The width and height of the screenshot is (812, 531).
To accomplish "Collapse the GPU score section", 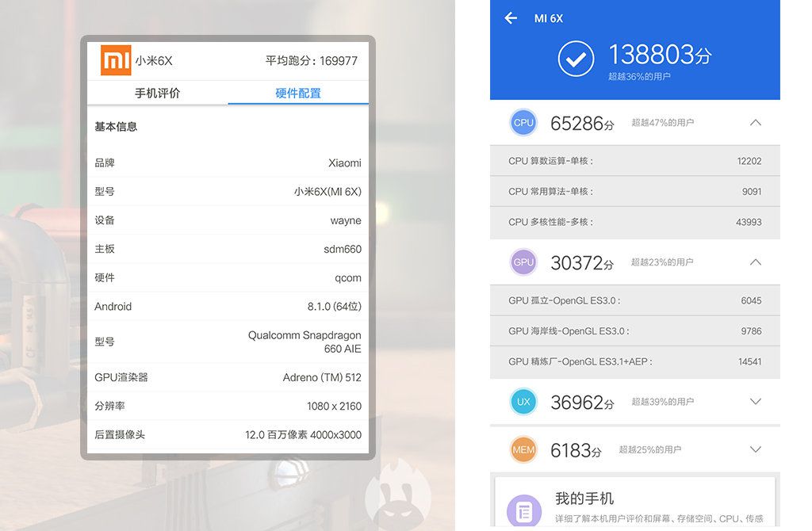I will point(756,262).
